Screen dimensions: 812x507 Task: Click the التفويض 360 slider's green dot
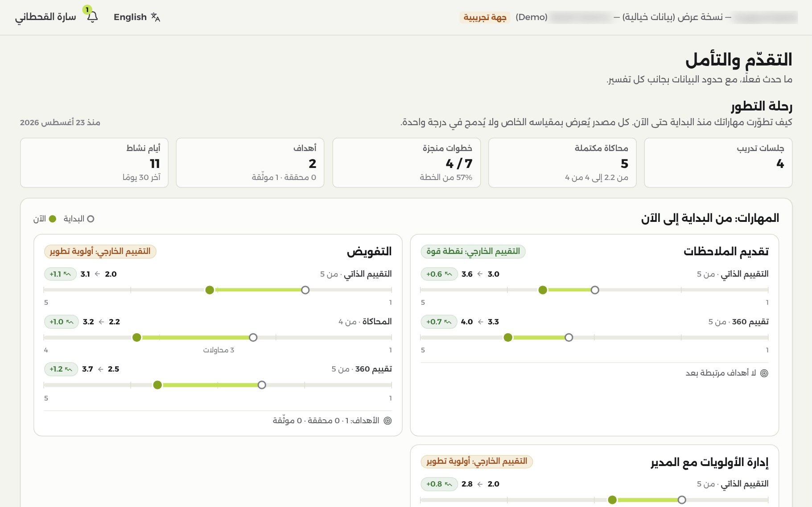(157, 385)
